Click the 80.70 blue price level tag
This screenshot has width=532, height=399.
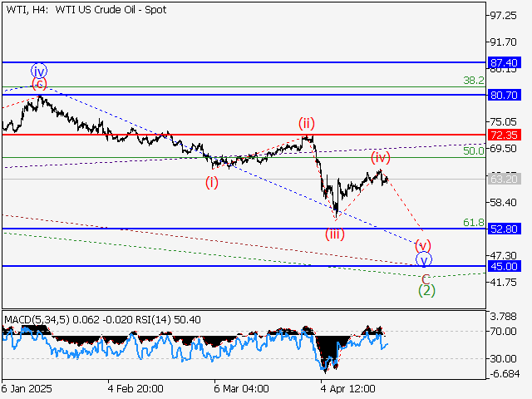pos(505,95)
